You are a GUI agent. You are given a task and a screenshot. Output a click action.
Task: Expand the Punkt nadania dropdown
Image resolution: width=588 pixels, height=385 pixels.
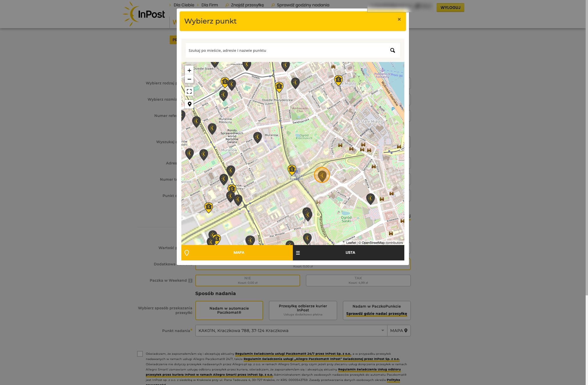pyautogui.click(x=382, y=331)
